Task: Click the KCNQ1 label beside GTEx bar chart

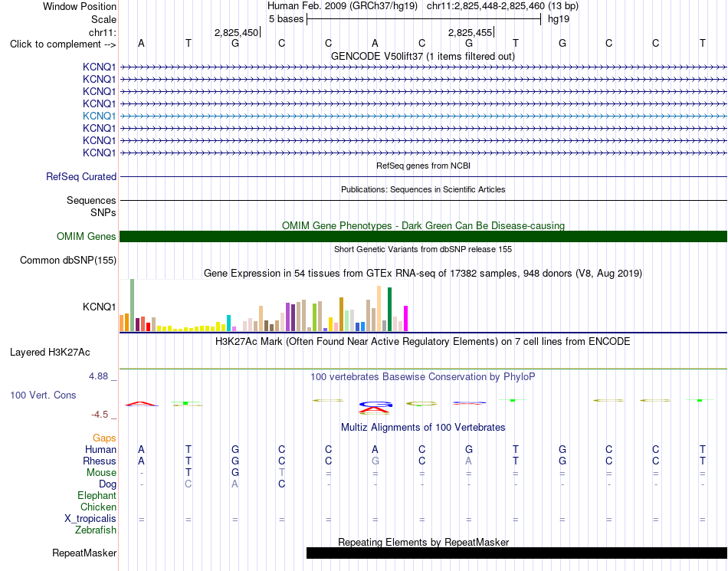Action: (100, 307)
